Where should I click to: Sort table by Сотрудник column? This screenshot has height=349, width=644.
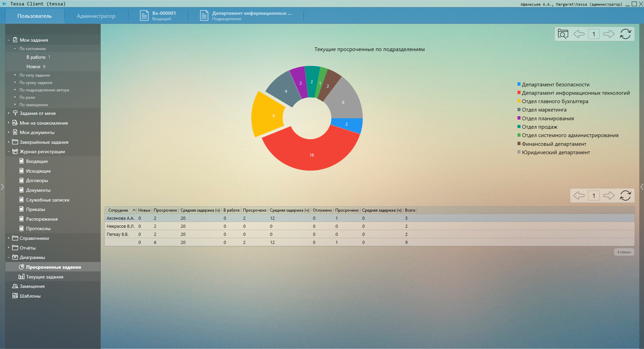pyautogui.click(x=118, y=210)
